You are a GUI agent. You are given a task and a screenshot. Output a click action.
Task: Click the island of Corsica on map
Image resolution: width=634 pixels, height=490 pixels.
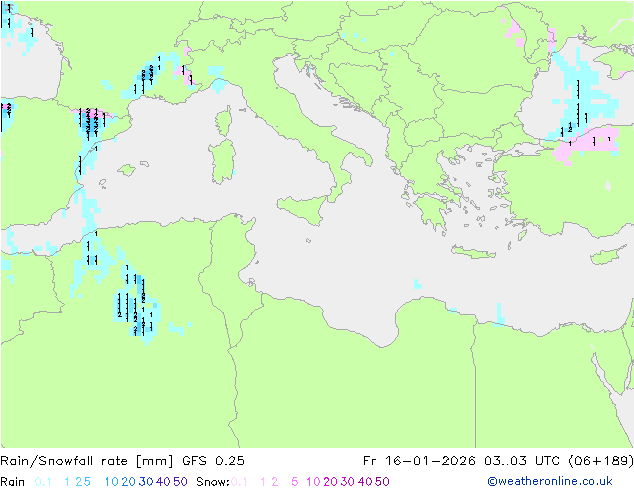click(224, 121)
